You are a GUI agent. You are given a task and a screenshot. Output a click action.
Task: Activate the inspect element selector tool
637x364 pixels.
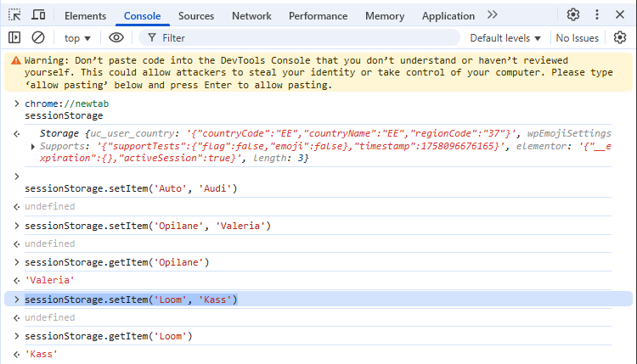coord(14,15)
